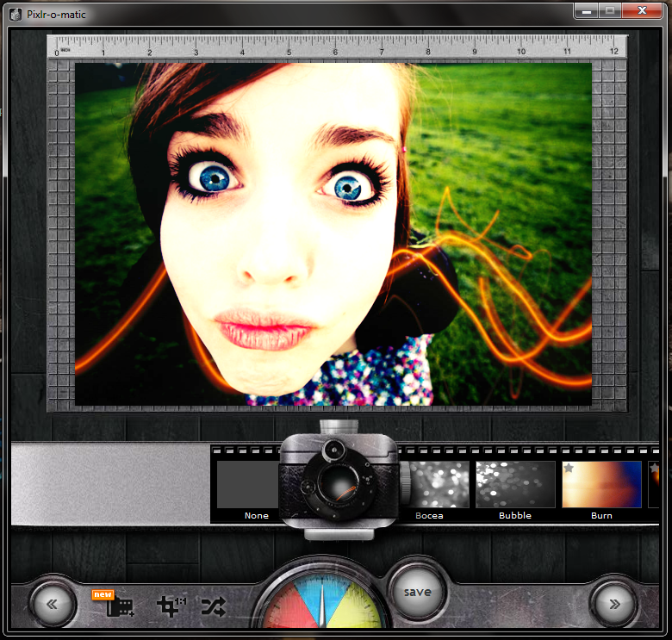The width and height of the screenshot is (672, 640).
Task: Select the partially visible thumbnail after Burn
Action: [654, 484]
